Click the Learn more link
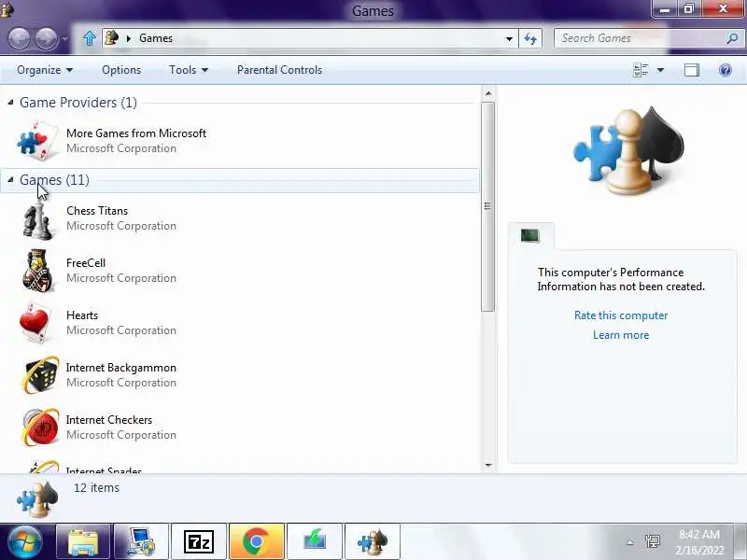This screenshot has width=747, height=560. [x=621, y=335]
